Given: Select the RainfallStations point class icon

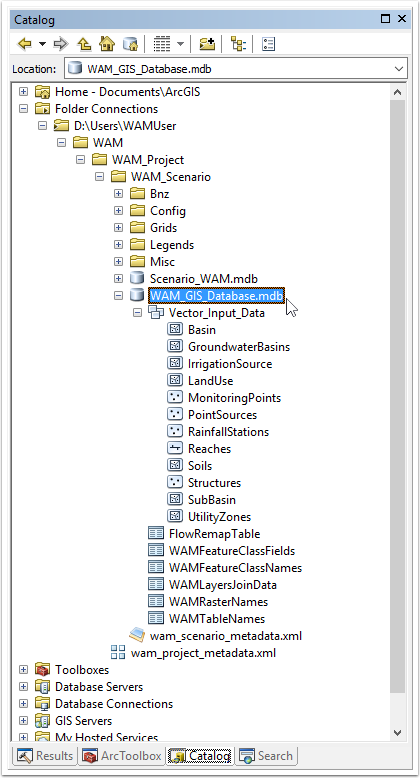Looking at the screenshot, I should (x=175, y=431).
